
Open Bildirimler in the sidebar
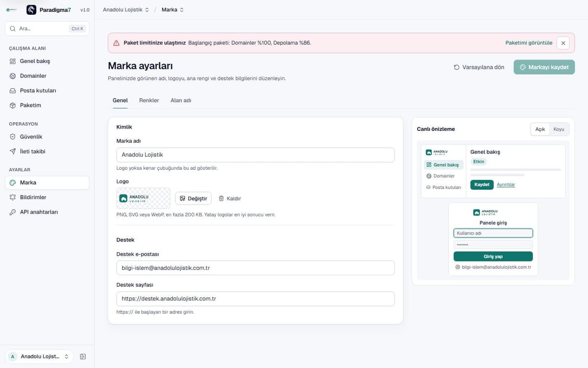pos(47,197)
